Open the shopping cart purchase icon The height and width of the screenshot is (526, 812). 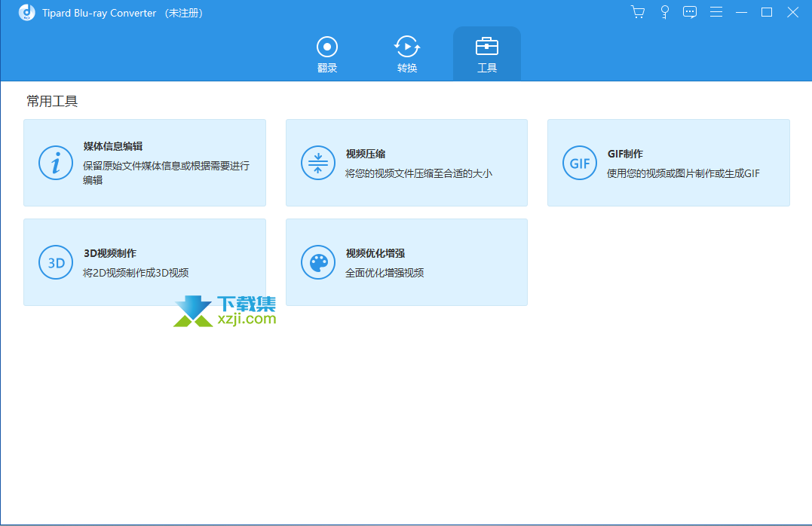tap(638, 12)
